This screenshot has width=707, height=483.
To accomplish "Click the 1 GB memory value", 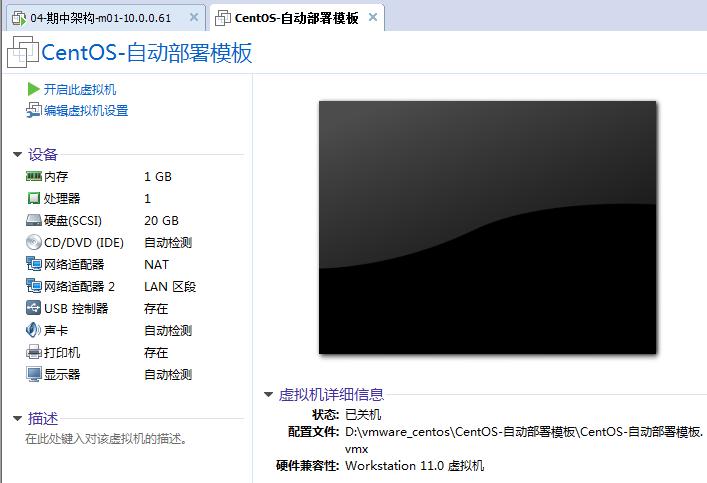I will tap(158, 177).
